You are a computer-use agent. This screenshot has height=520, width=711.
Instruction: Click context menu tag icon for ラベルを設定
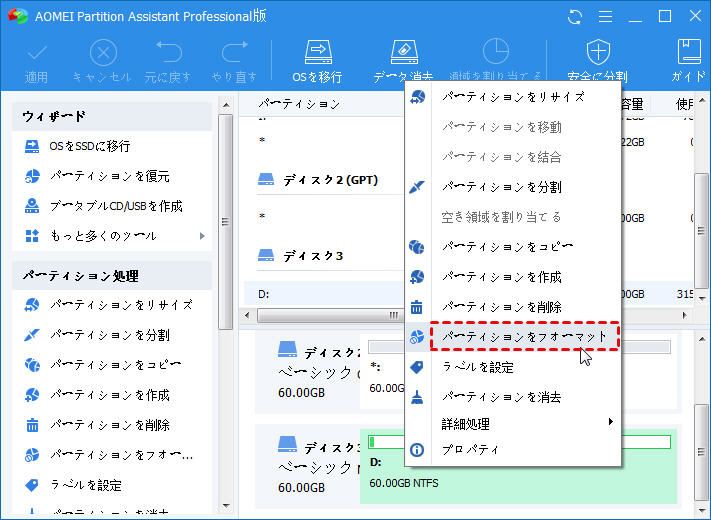[x=417, y=367]
